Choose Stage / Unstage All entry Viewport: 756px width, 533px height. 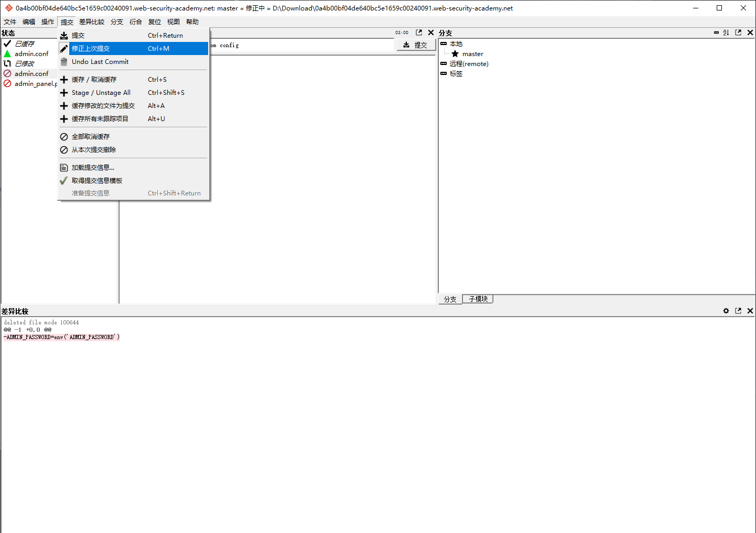coord(133,92)
